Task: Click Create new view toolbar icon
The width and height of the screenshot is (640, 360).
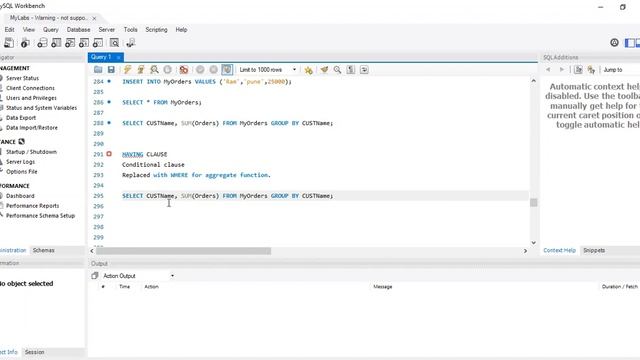Action: click(70, 43)
